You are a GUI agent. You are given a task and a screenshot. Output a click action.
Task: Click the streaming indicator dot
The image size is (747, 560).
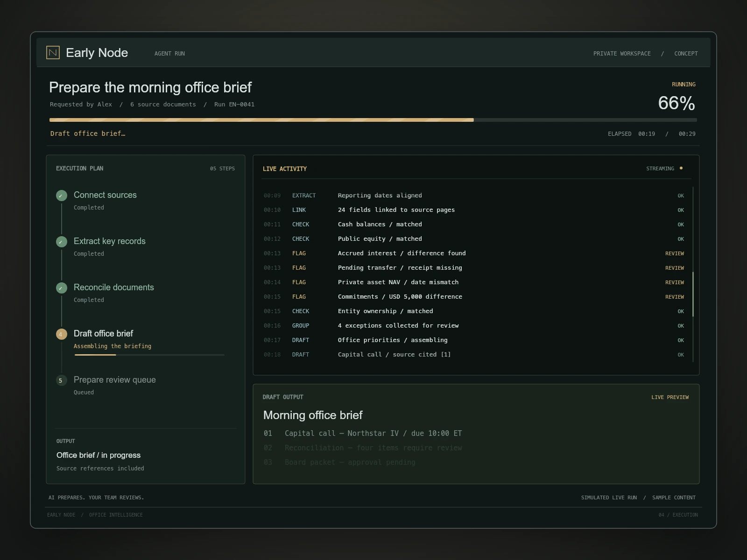coord(681,168)
